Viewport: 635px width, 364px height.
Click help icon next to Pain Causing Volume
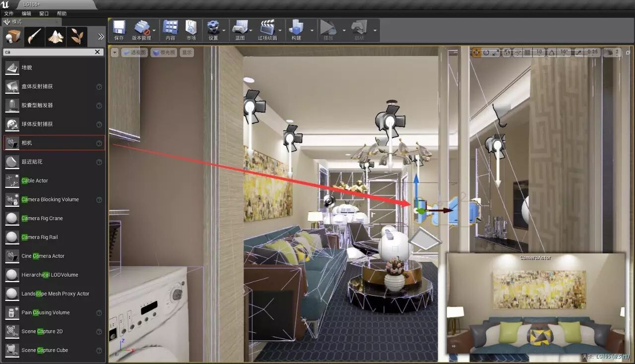click(x=99, y=313)
